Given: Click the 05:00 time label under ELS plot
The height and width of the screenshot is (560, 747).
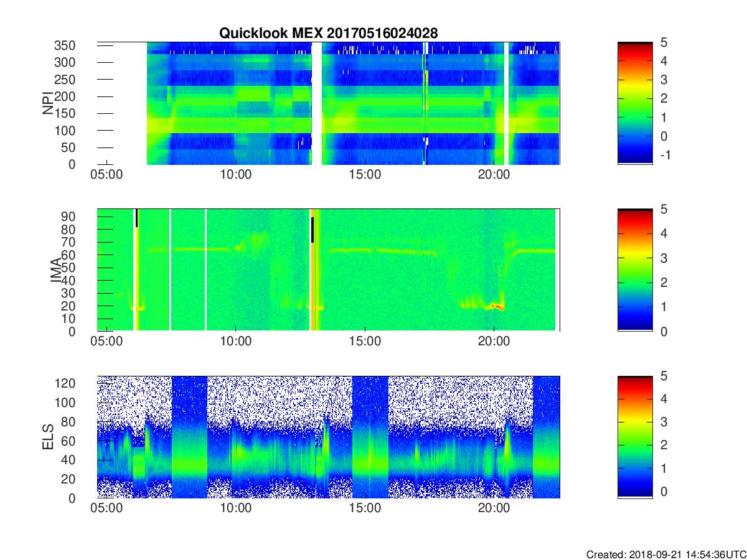Looking at the screenshot, I should click(107, 508).
